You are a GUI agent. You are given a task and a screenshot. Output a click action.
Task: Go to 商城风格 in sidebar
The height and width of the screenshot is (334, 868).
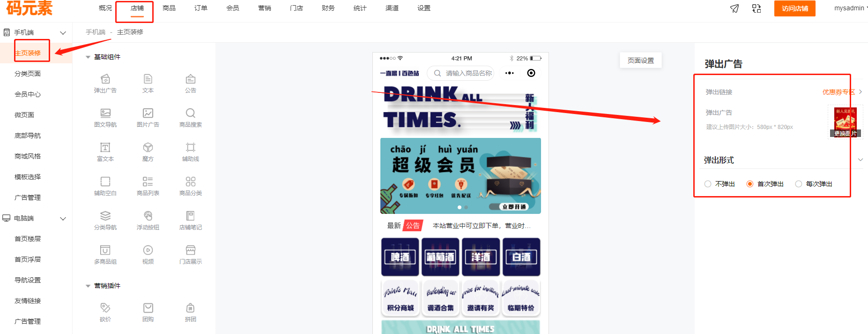(28, 156)
